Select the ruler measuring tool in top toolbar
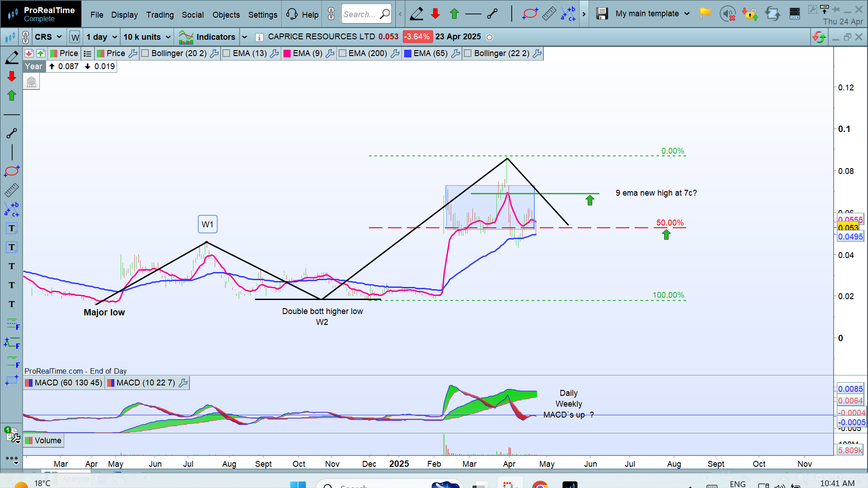 pyautogui.click(x=549, y=14)
